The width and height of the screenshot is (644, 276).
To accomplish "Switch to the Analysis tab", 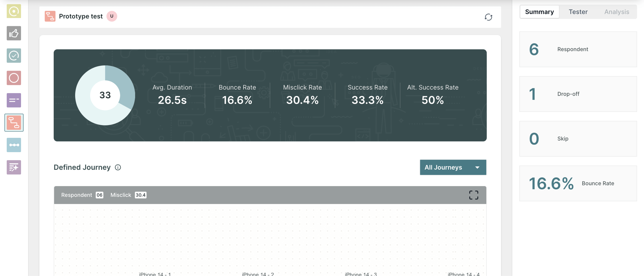I will point(616,12).
